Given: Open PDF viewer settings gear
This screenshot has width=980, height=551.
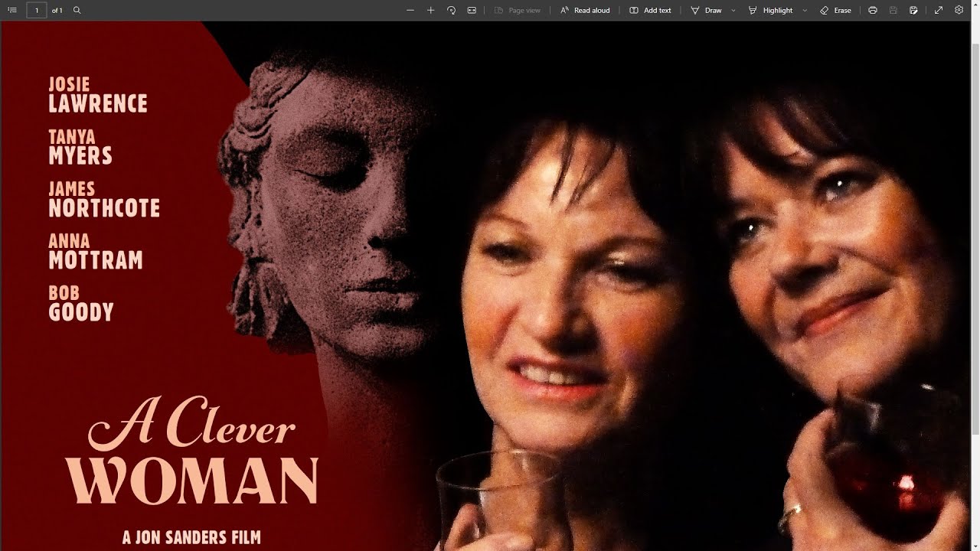Looking at the screenshot, I should (959, 10).
